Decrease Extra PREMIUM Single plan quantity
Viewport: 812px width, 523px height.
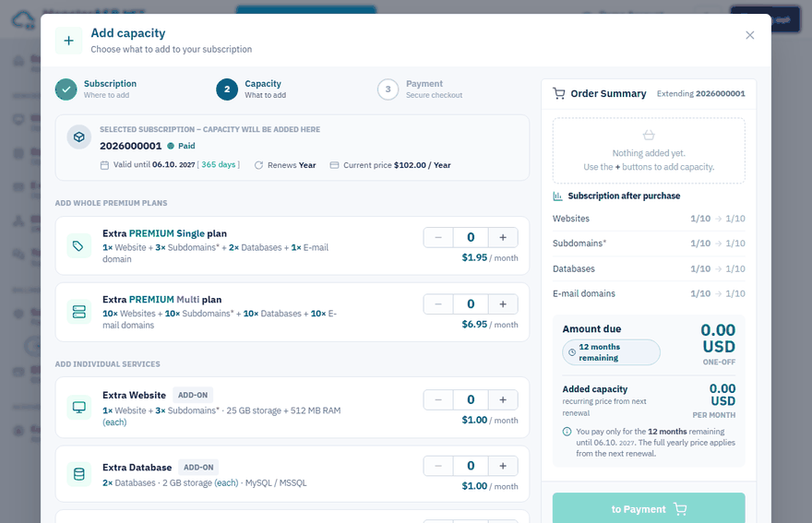438,238
